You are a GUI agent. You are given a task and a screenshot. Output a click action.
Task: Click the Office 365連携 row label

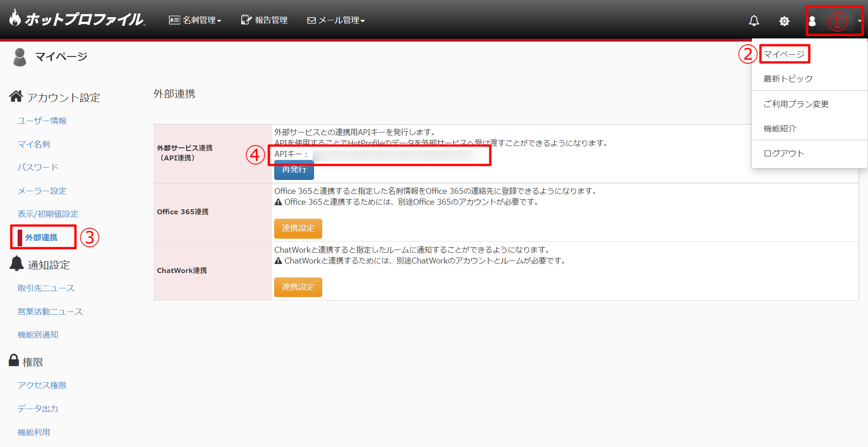point(183,212)
